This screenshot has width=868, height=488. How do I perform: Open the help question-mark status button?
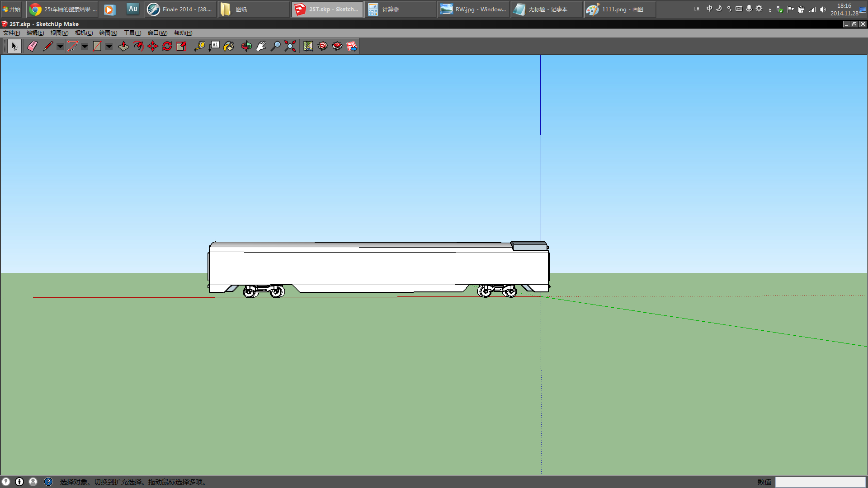click(48, 482)
